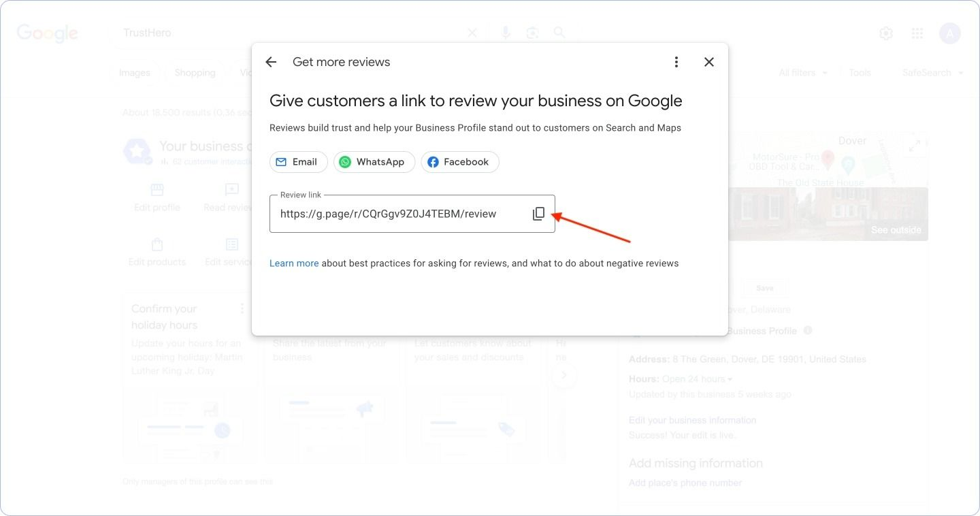Clear the search query with the X icon
The height and width of the screenshot is (516, 980).
coord(472,33)
